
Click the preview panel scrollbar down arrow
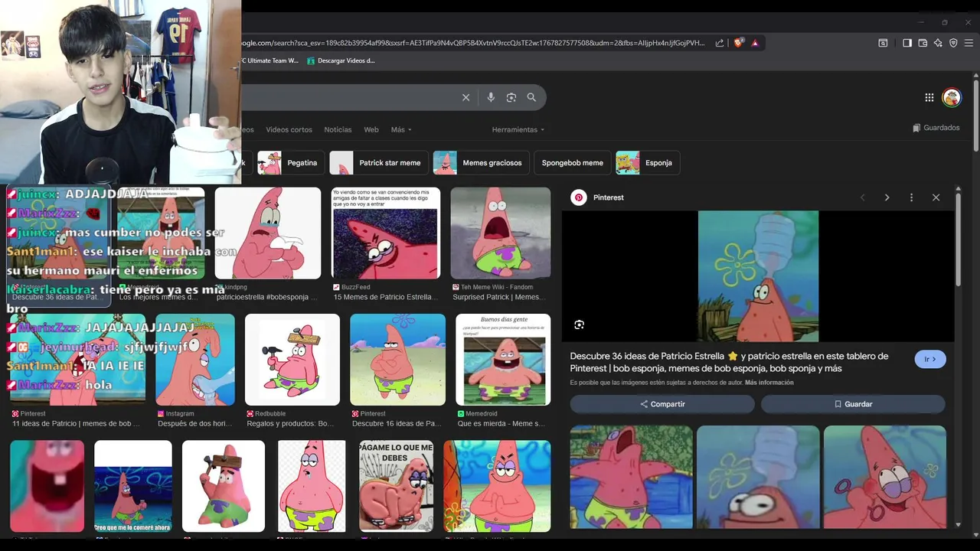pos(958,525)
